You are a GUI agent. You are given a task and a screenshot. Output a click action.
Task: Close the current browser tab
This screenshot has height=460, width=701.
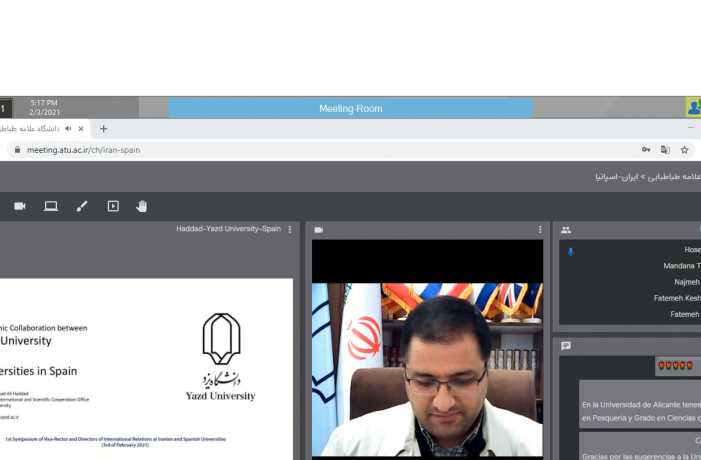tap(81, 129)
